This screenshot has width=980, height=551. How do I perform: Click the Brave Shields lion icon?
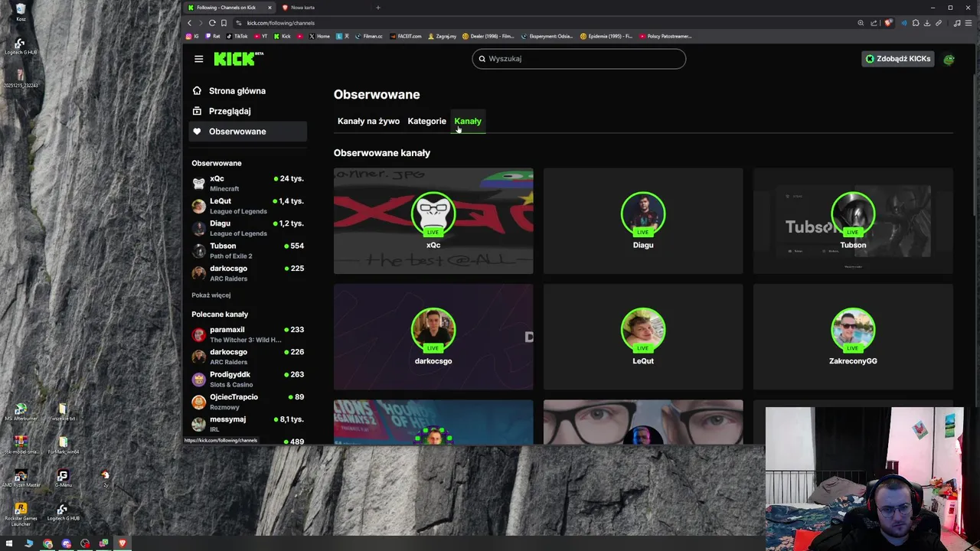[888, 23]
